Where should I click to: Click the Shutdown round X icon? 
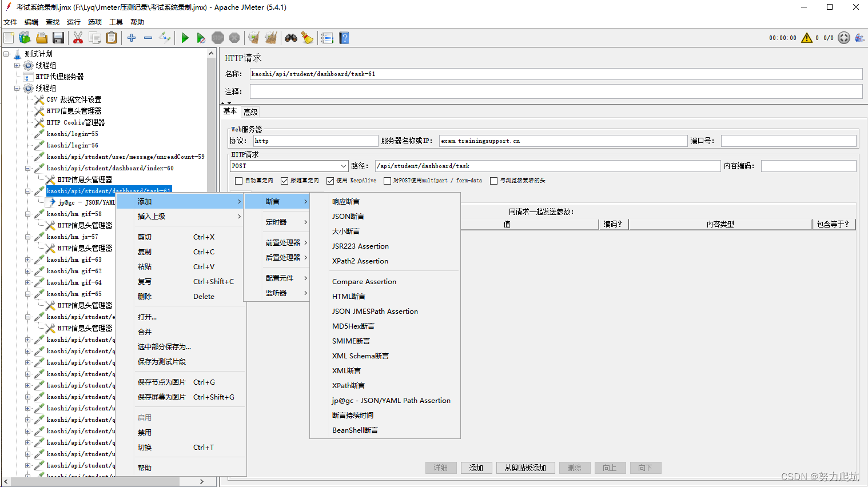coord(234,38)
